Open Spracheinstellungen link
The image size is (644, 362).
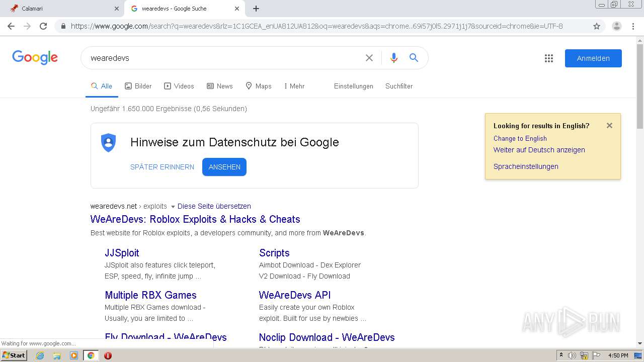click(x=526, y=166)
